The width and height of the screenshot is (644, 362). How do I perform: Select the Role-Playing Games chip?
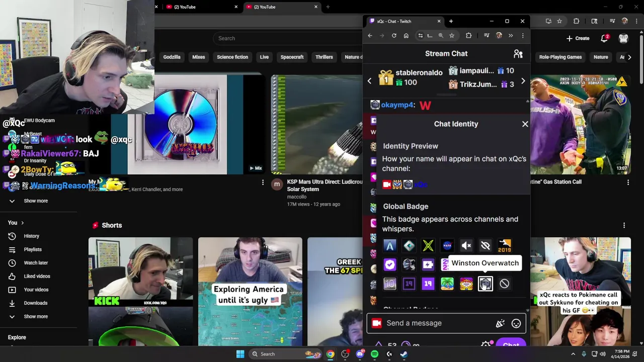(560, 57)
